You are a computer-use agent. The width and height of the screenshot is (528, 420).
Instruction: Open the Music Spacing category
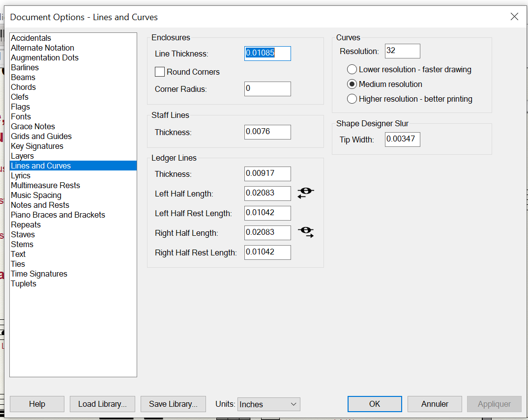pos(36,195)
